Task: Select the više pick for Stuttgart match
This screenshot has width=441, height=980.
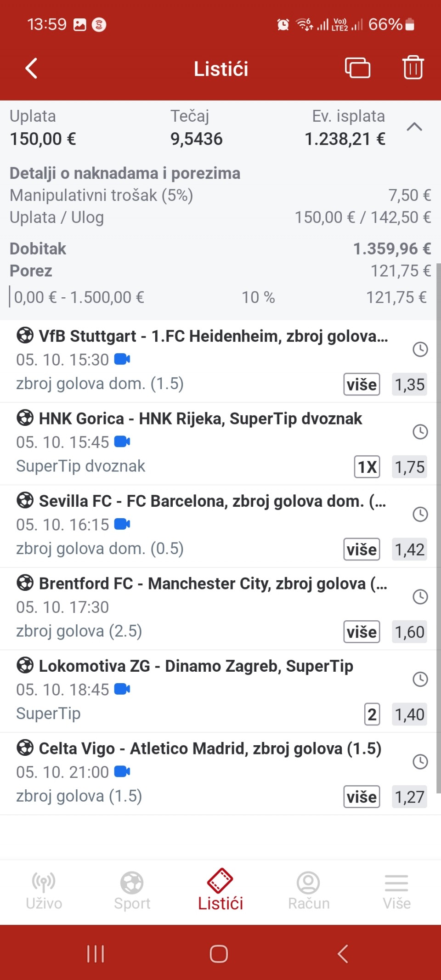Action: pyautogui.click(x=362, y=385)
